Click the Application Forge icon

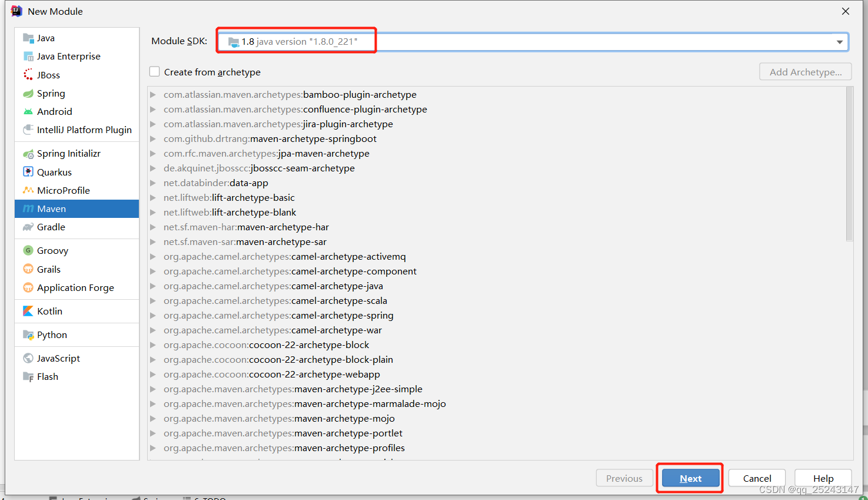(x=28, y=287)
